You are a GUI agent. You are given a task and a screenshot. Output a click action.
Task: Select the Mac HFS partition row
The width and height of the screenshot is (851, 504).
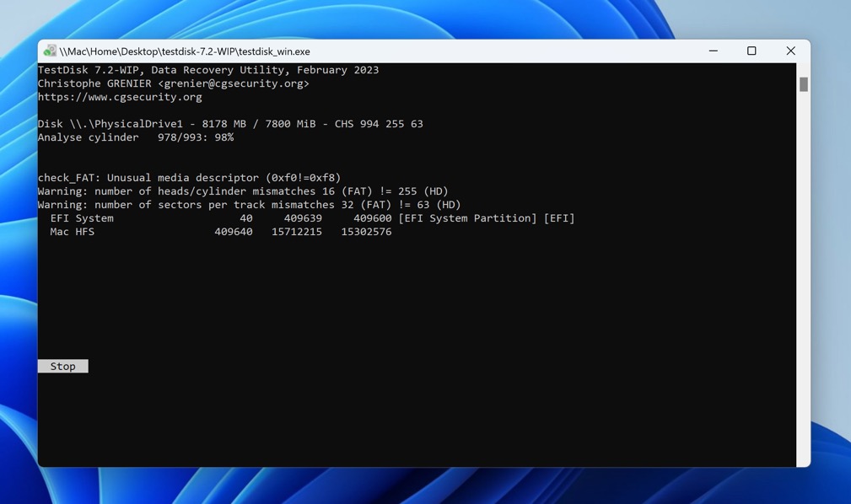click(221, 232)
